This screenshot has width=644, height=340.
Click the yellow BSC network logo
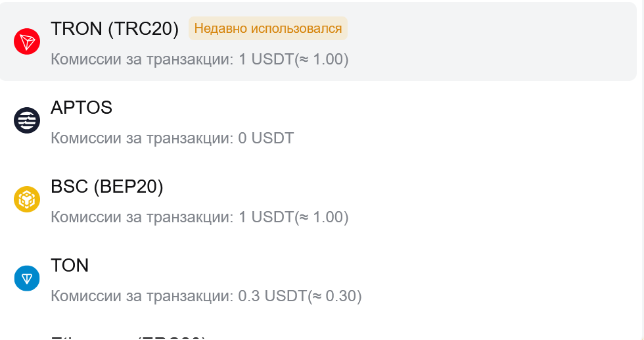pyautogui.click(x=27, y=199)
